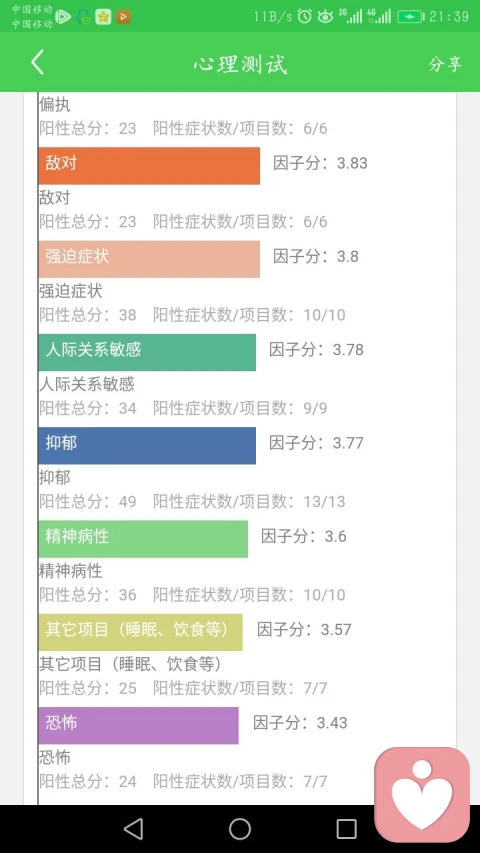This screenshot has width=480, height=853.
Task: Tap the eye comfort status icon
Action: [325, 17]
